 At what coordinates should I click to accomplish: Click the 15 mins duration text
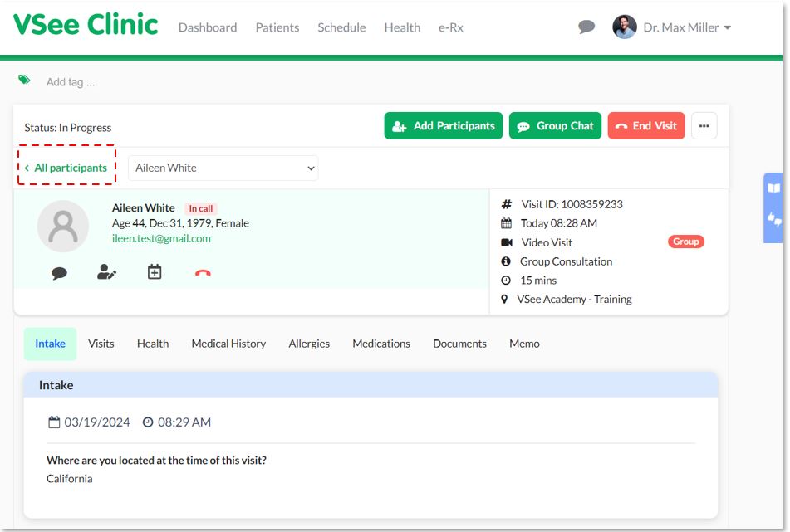click(538, 281)
